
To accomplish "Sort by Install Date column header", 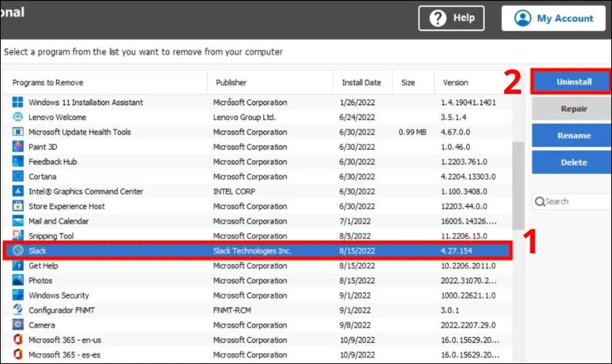I will pyautogui.click(x=363, y=83).
